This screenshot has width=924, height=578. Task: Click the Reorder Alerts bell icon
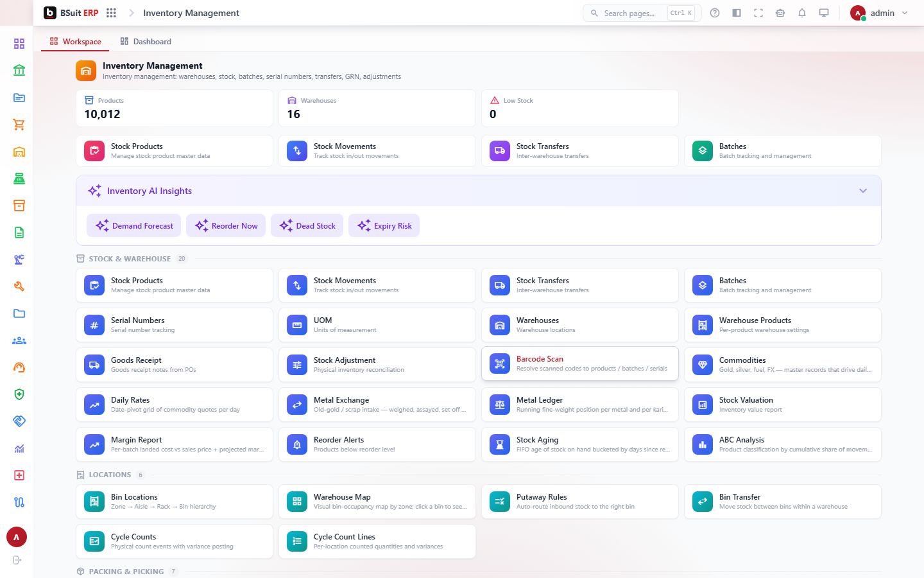(297, 444)
